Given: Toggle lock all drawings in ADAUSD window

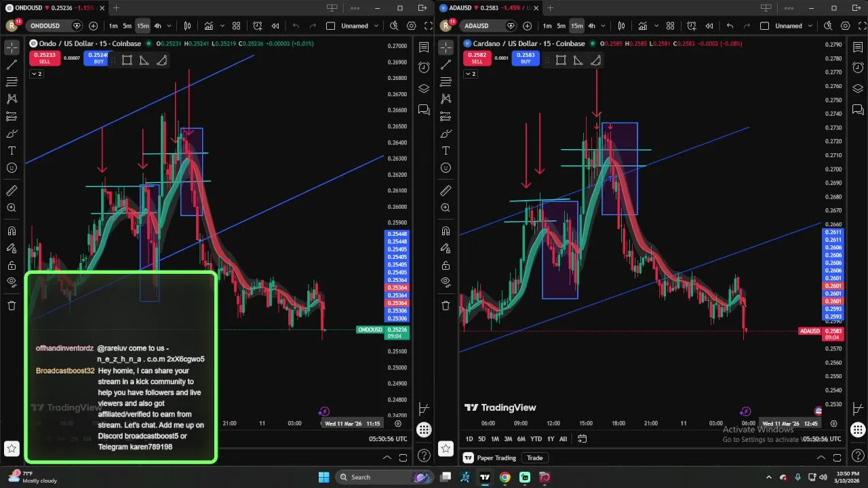Looking at the screenshot, I should pos(446,265).
